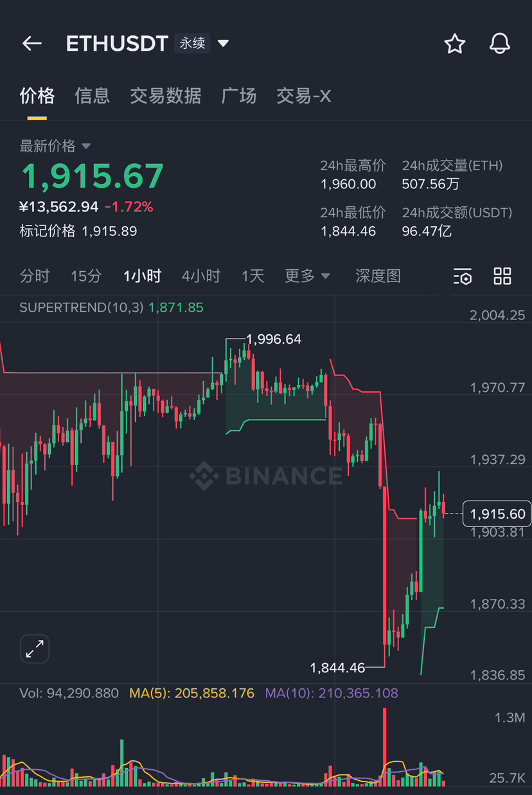Add ETHUSDT to favorites with star
532x795 pixels.
pos(455,44)
